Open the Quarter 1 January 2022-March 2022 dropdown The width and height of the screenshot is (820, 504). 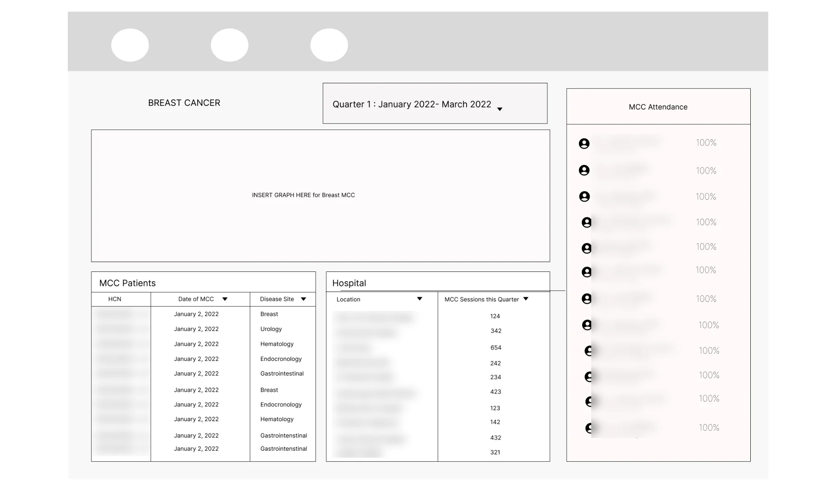pos(435,103)
